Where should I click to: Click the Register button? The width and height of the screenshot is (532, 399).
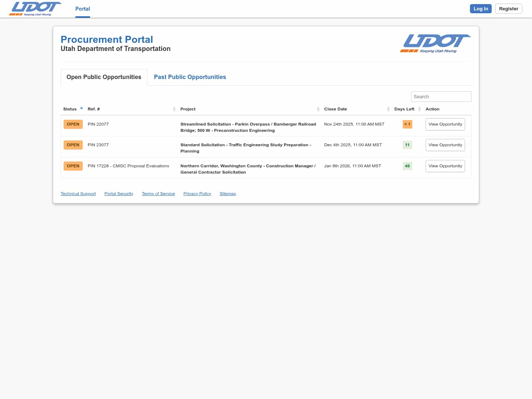pyautogui.click(x=508, y=9)
